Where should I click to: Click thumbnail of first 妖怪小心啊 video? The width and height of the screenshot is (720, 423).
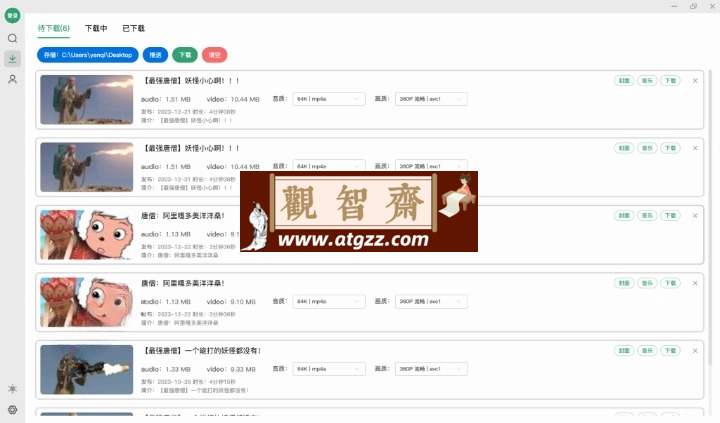point(87,100)
